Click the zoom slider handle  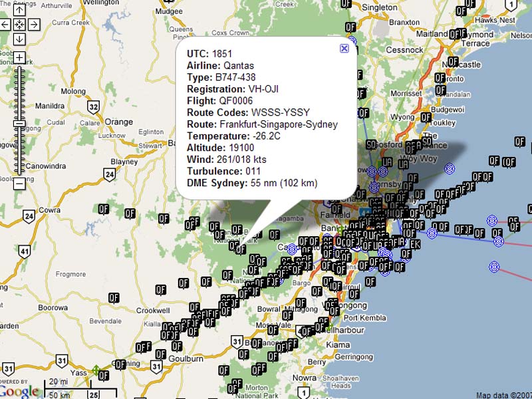[19, 124]
